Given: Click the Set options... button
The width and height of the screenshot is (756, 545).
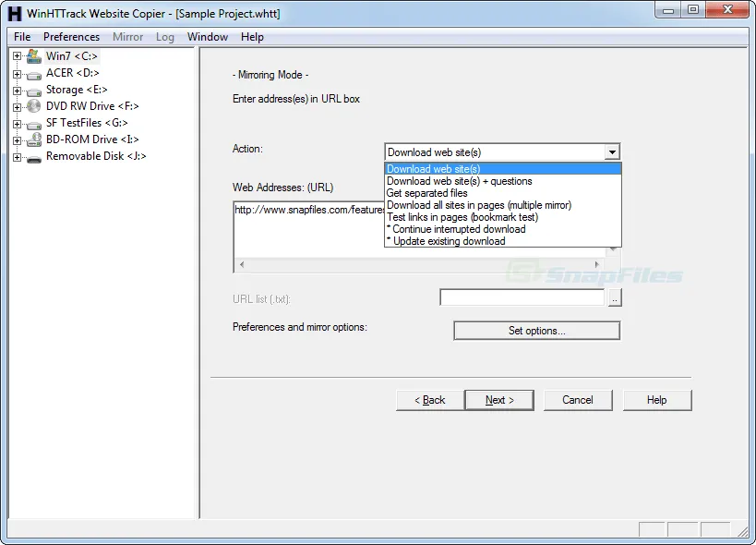Looking at the screenshot, I should coord(536,331).
